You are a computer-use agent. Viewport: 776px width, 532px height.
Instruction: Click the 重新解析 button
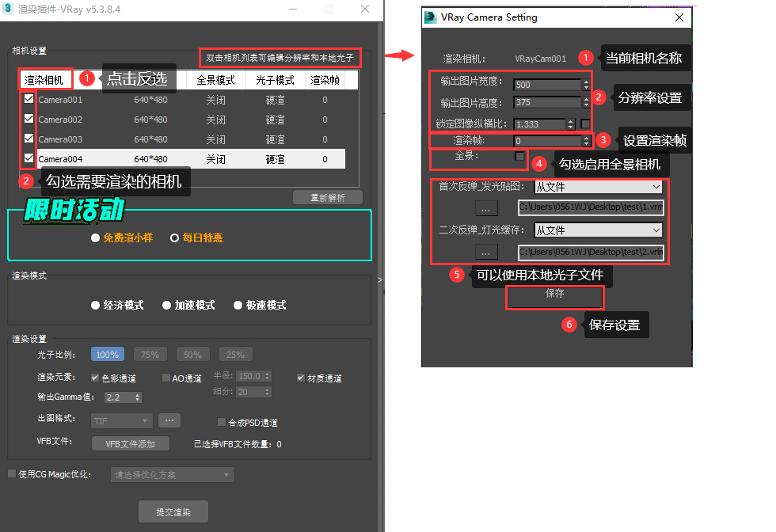point(328,197)
